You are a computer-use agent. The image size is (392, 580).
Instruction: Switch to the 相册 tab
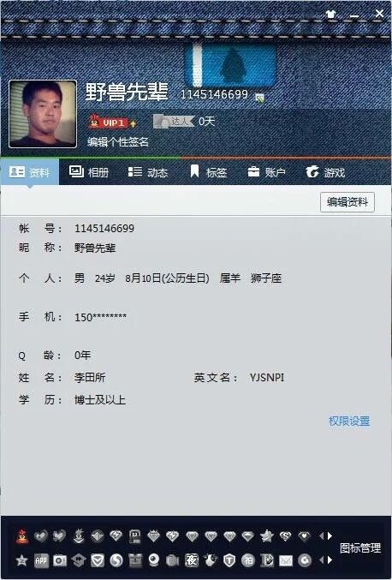(x=89, y=172)
